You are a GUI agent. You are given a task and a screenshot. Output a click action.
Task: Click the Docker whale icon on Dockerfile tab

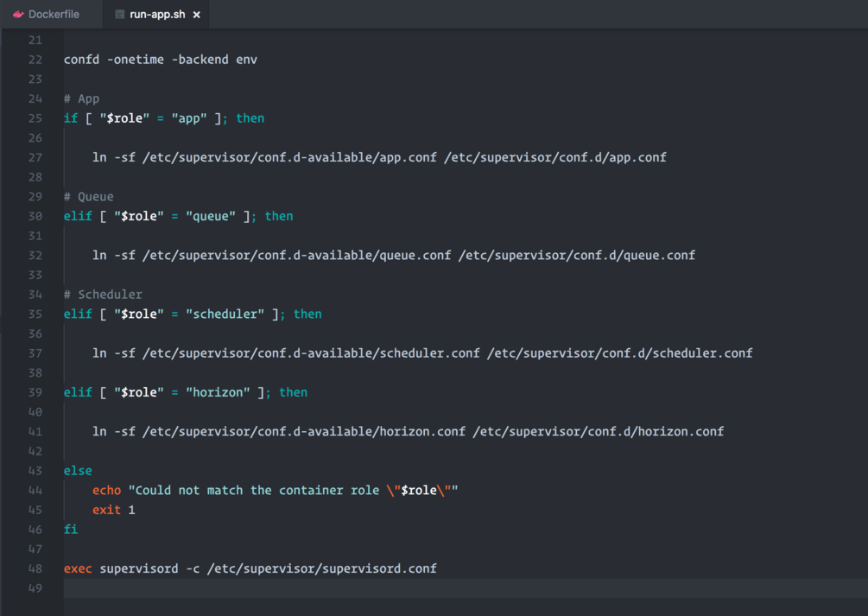(18, 15)
